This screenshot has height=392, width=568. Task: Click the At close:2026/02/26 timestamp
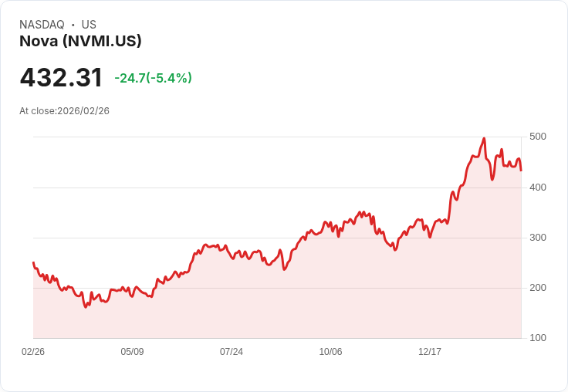(65, 111)
